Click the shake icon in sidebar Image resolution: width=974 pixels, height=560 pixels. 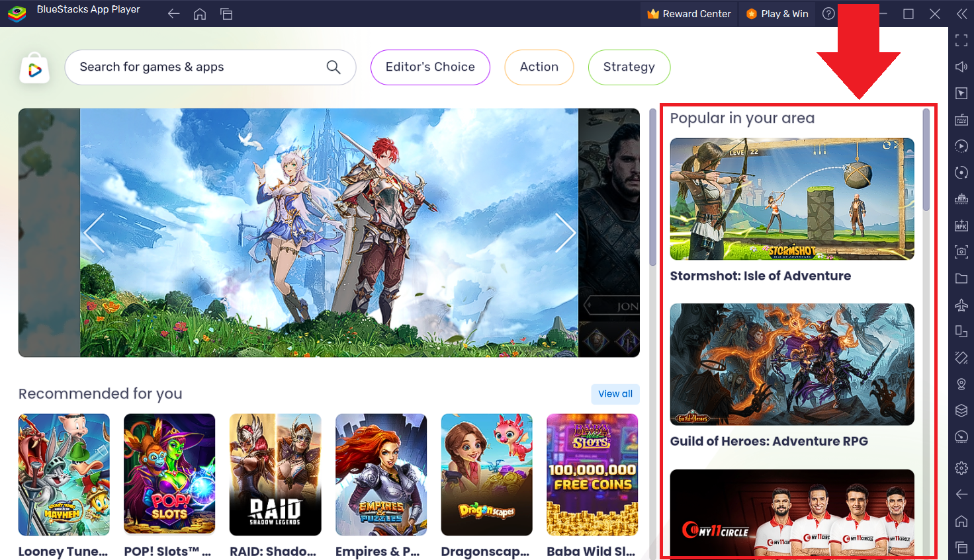961,173
